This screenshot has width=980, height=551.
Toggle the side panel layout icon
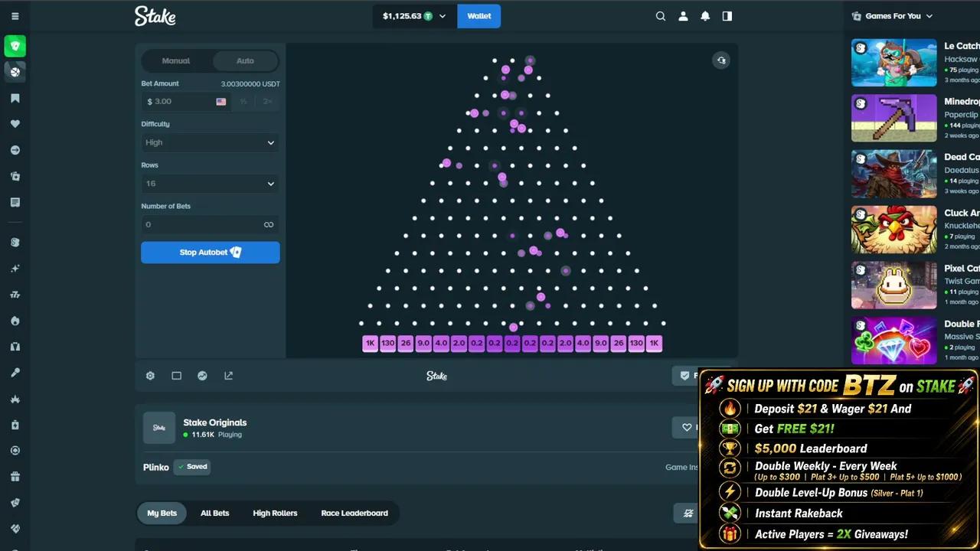point(727,16)
